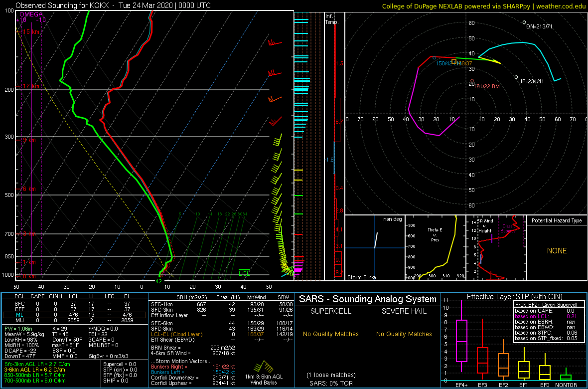Click the (1 loose matches) text

pyautogui.click(x=331, y=375)
